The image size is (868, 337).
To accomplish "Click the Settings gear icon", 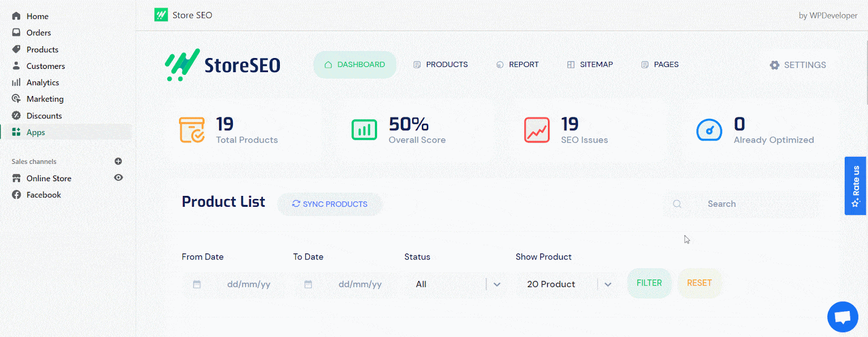I will click(774, 65).
